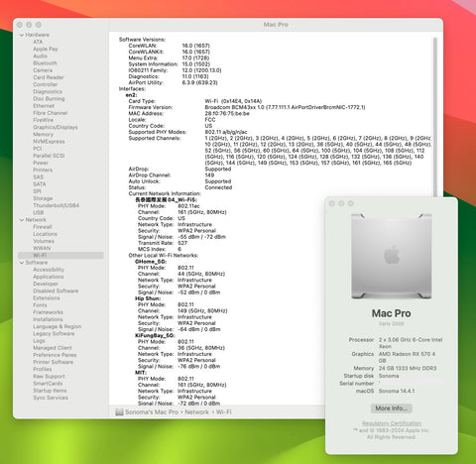Select Preference Panes in the sidebar
476x464 pixels.
point(55,355)
